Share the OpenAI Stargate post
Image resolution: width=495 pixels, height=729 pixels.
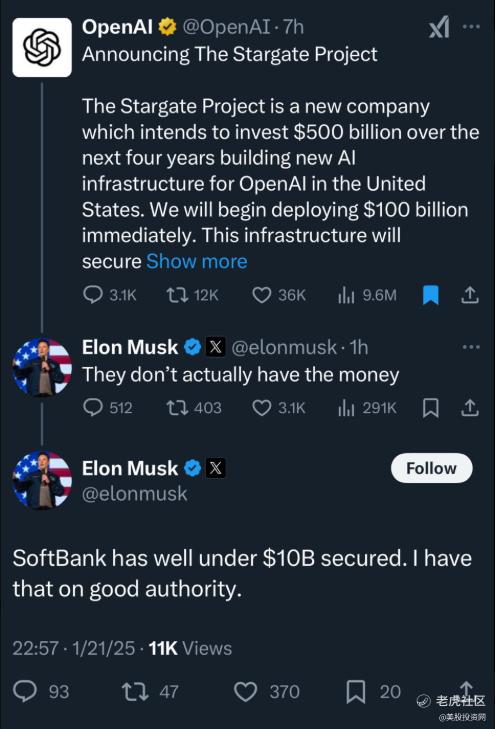click(x=470, y=295)
